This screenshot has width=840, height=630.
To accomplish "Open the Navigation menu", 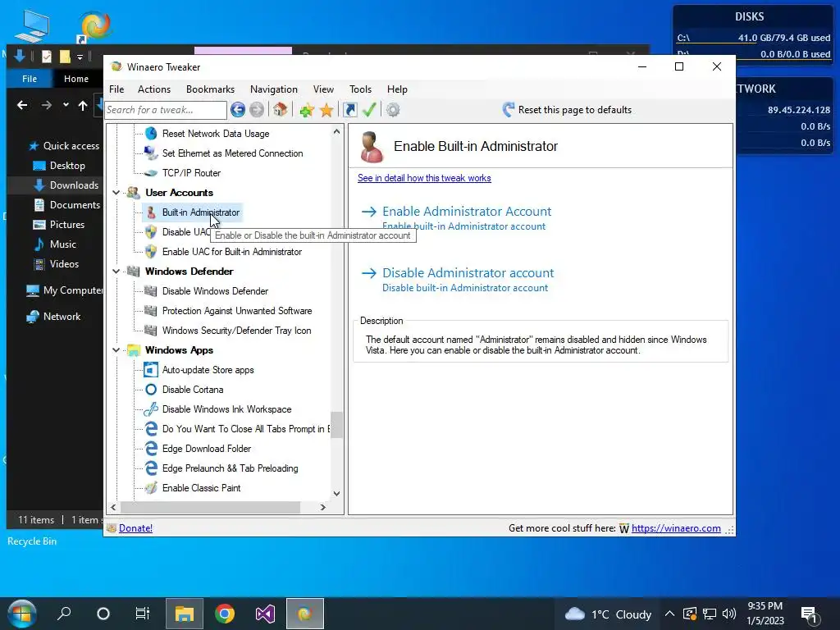I will [274, 89].
